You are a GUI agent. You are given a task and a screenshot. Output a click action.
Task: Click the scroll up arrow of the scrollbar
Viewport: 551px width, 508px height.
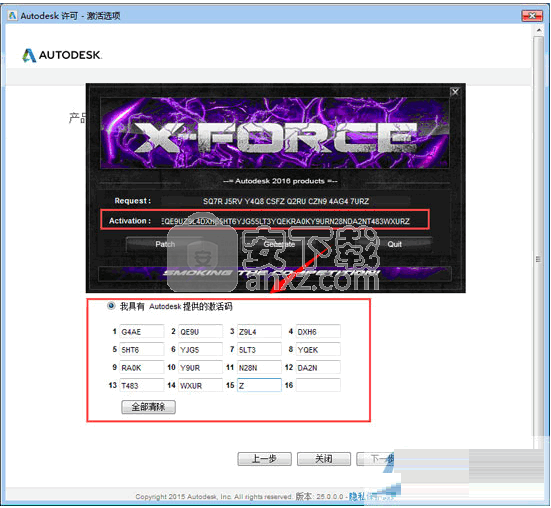(539, 31)
